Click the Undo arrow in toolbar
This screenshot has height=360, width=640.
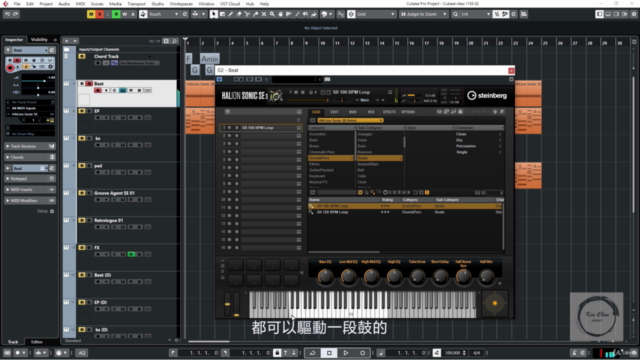(x=7, y=14)
